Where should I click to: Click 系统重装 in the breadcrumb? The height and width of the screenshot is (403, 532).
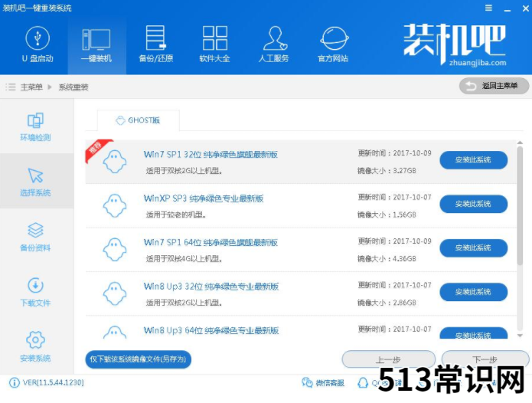pos(73,87)
